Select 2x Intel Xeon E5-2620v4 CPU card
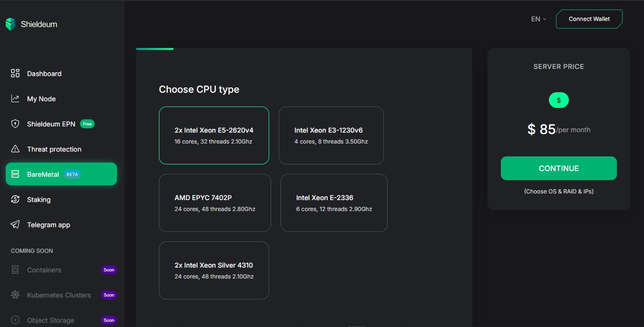This screenshot has height=327, width=644. pyautogui.click(x=214, y=135)
